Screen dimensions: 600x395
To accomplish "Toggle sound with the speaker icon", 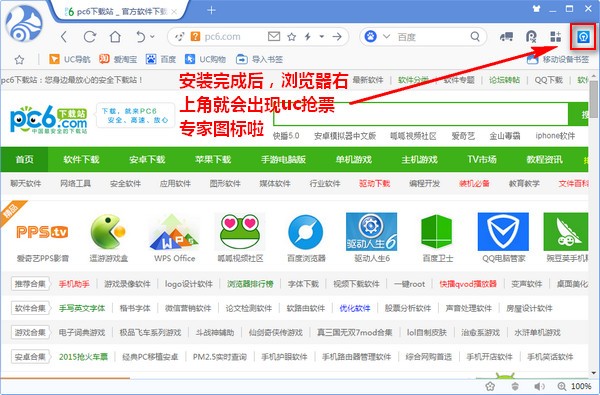I will pyautogui.click(x=540, y=386).
